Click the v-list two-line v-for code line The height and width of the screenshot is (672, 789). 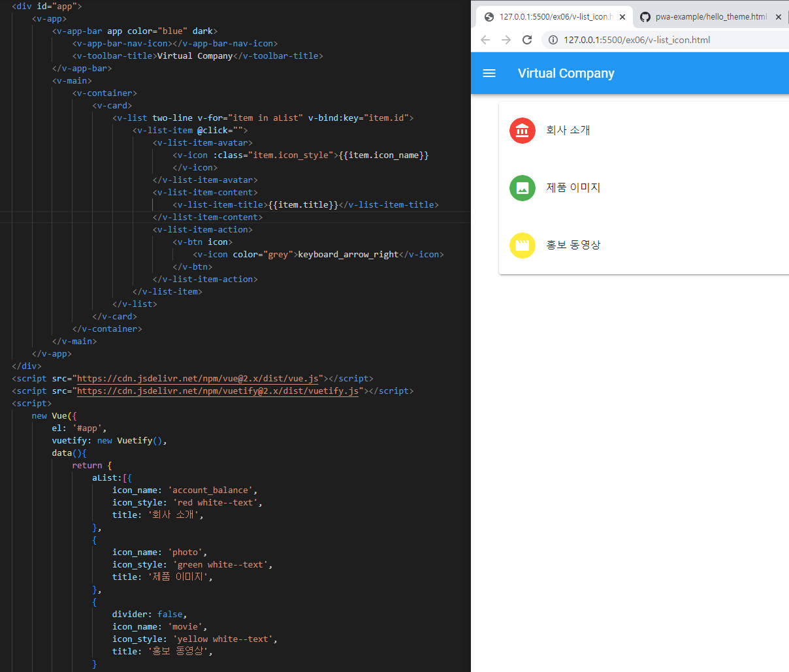pos(263,118)
